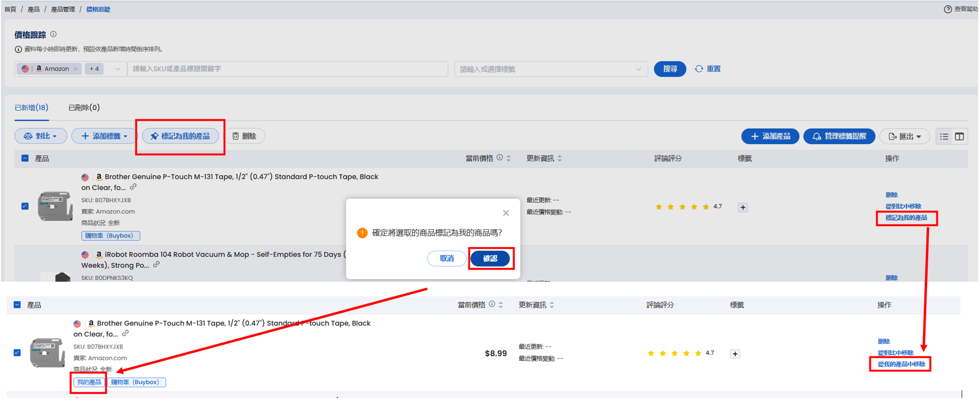This screenshot has width=980, height=401.
Task: Expand the +4 marketplace dropdown
Action: (117, 69)
